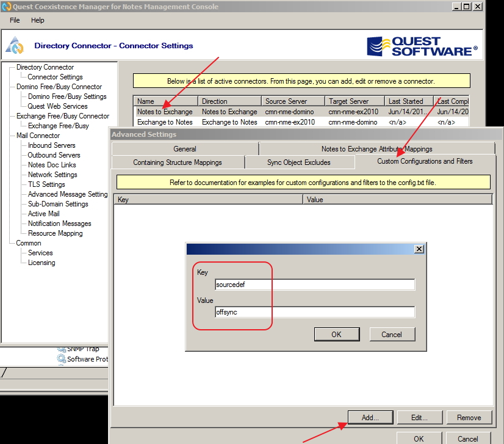Select the Exchange to Notes connector row
This screenshot has width=504, height=444.
point(301,122)
